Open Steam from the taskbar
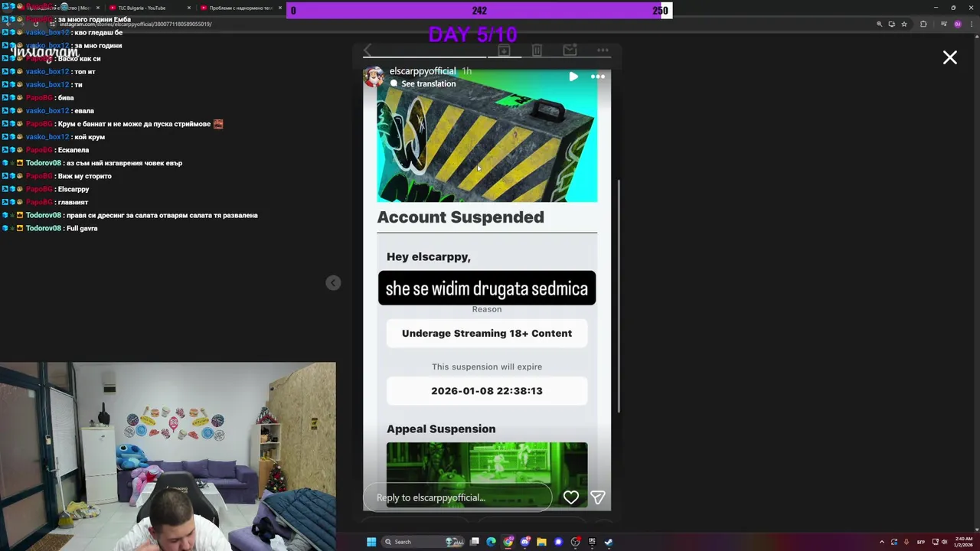The image size is (980, 551). click(609, 542)
